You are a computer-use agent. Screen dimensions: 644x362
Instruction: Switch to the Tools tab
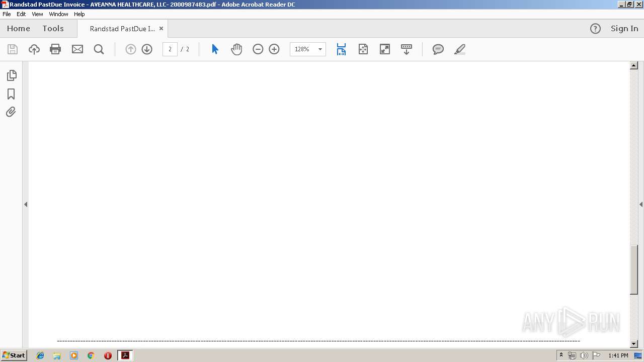[x=53, y=29]
